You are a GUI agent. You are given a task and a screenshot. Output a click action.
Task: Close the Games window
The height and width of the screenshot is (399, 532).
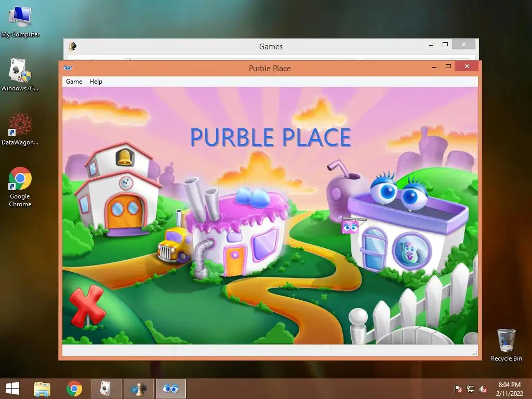point(464,45)
